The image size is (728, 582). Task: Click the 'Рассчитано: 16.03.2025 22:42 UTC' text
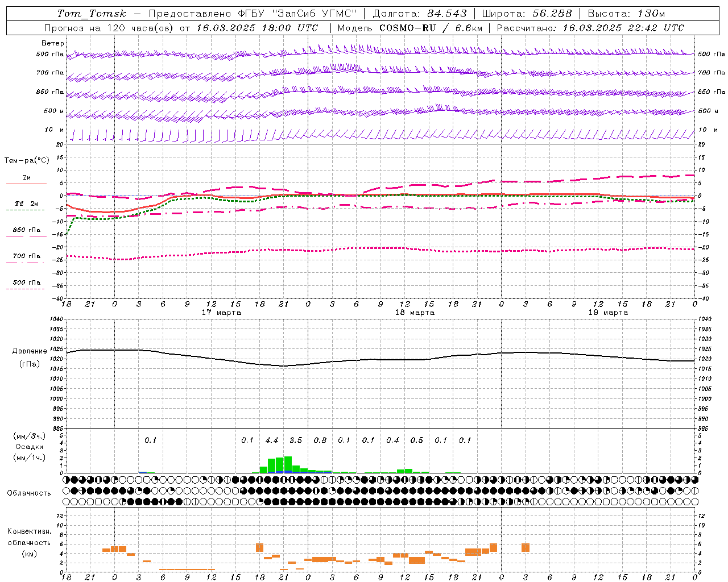[590, 28]
